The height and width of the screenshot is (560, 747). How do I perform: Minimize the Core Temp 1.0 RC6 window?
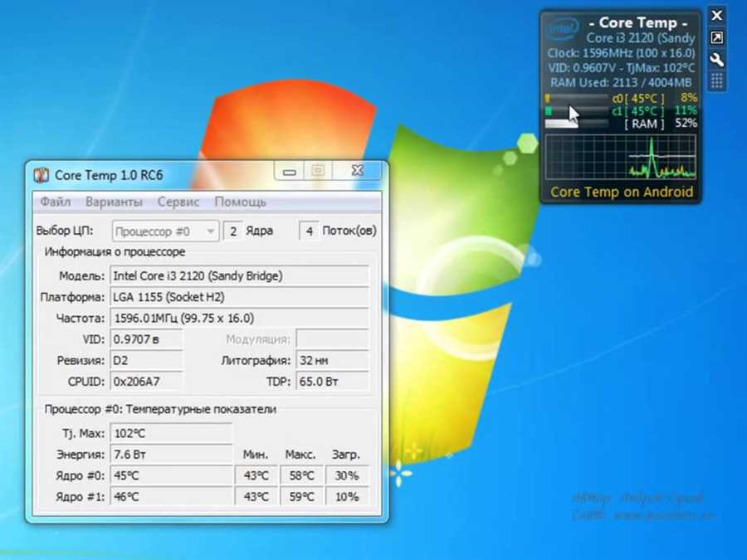tap(289, 172)
